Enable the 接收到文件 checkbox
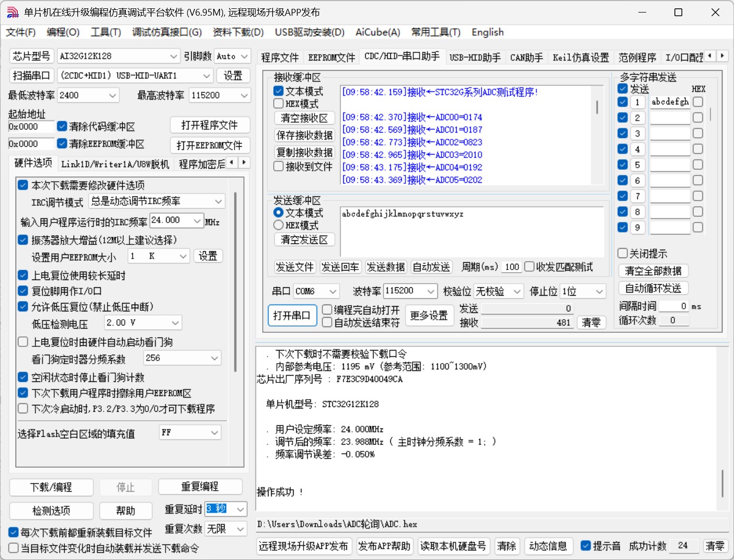This screenshot has height=560, width=734. [x=279, y=167]
